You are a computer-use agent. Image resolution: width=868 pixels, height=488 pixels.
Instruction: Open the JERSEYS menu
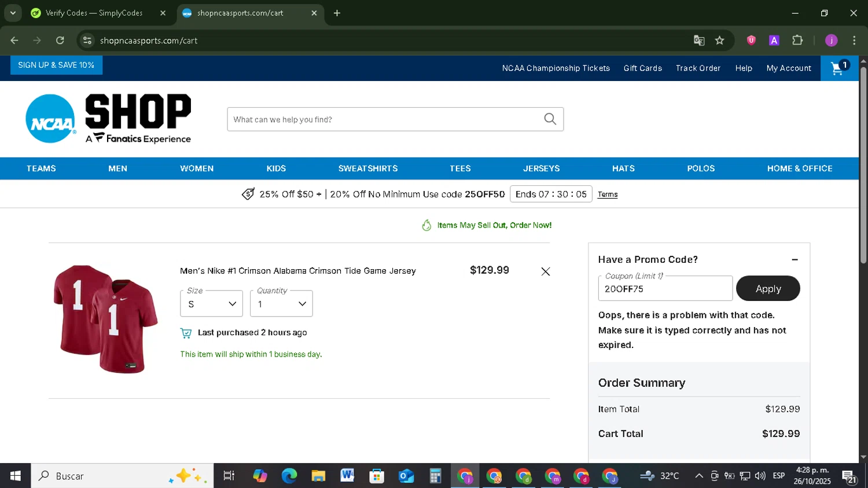(541, 168)
